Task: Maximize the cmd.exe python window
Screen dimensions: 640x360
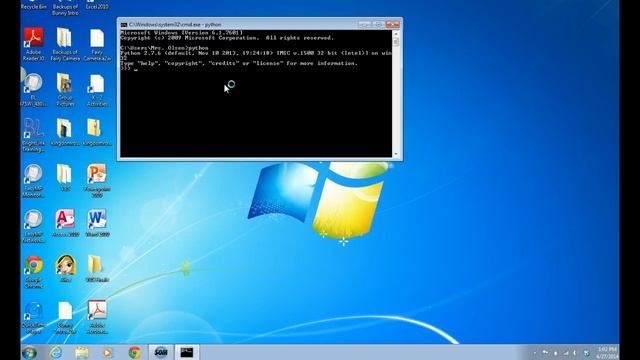Action: [378, 24]
